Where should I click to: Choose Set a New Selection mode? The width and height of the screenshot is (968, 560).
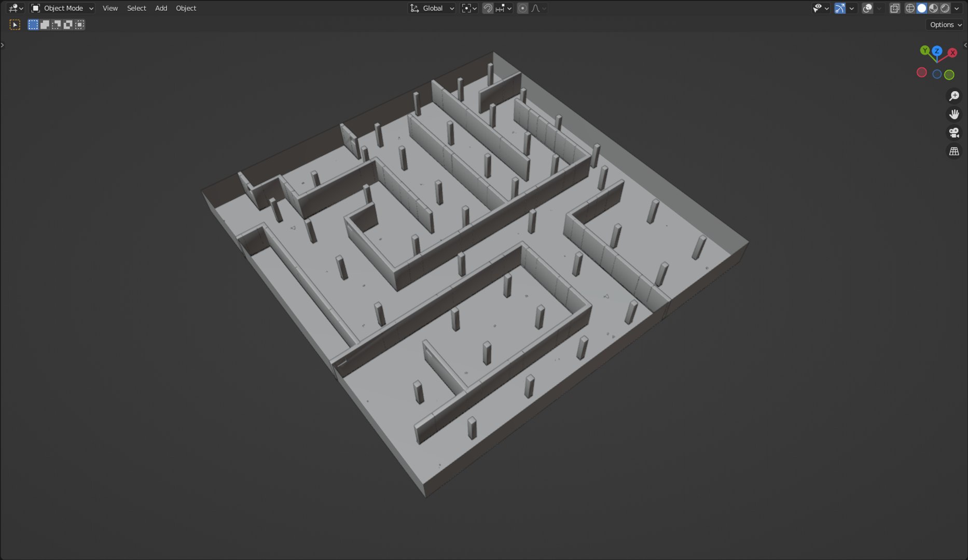(33, 25)
